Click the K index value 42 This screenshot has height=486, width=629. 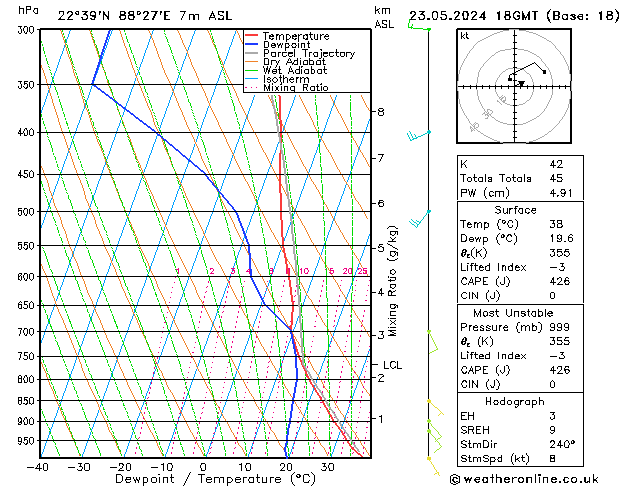coord(556,164)
